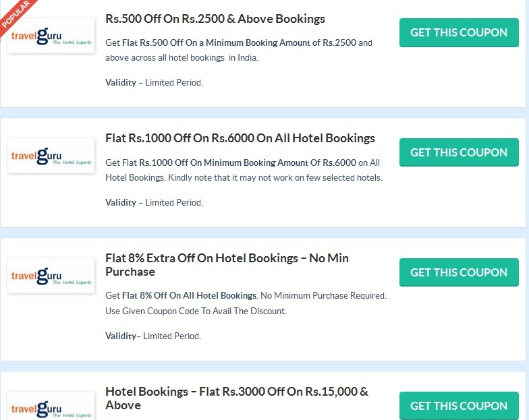529x420 pixels.
Task: Open the 'Flat 8% Extra Off On Hotel Bookings' title
Action: 227,265
